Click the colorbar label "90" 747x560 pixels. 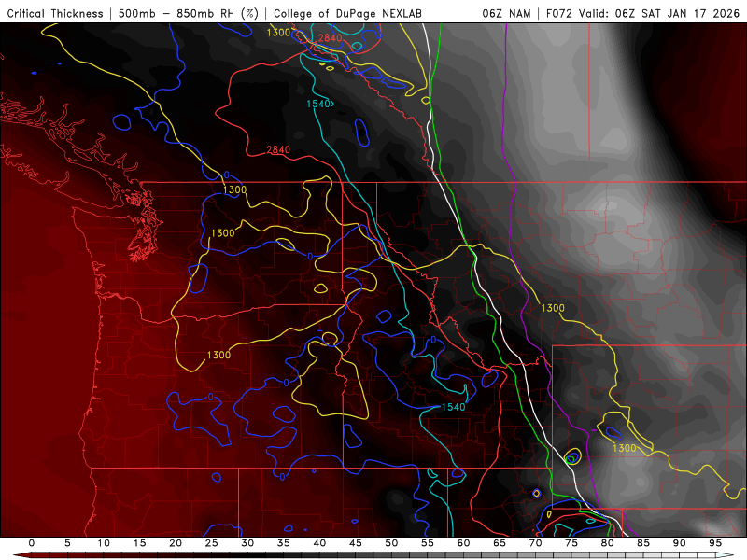(x=680, y=543)
